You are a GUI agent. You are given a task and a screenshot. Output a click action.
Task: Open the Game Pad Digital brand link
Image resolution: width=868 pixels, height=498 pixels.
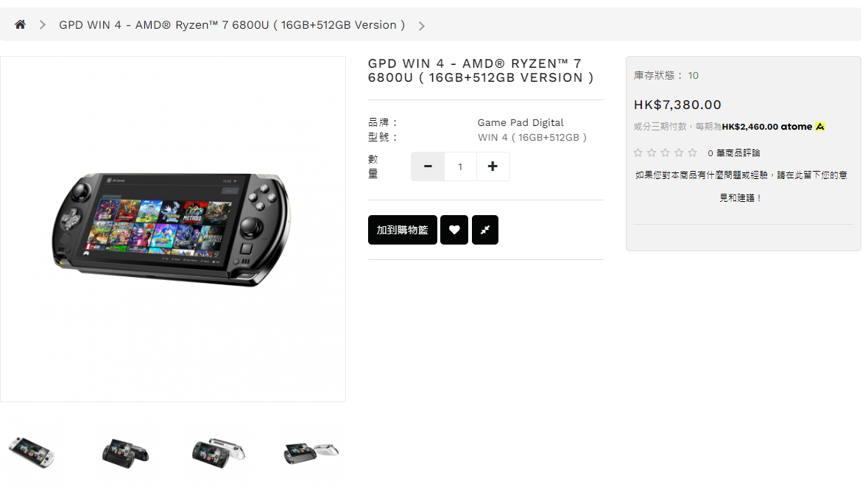(x=521, y=122)
